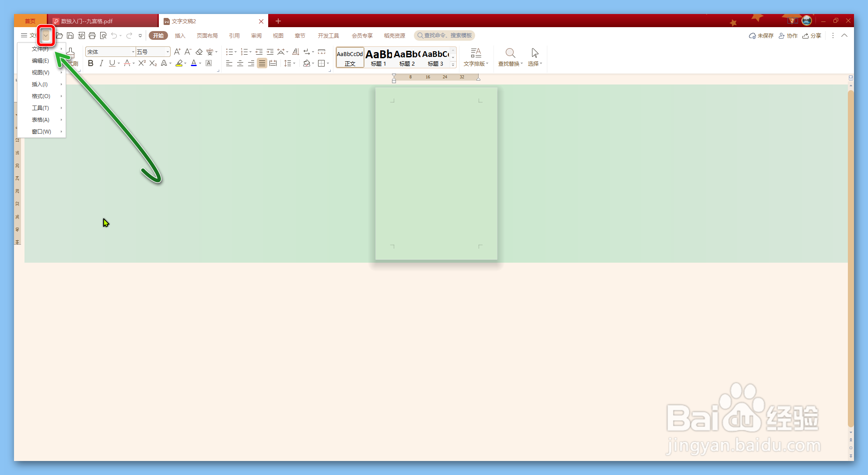Select right text alignment
Viewport: 868px width, 475px height.
point(251,63)
